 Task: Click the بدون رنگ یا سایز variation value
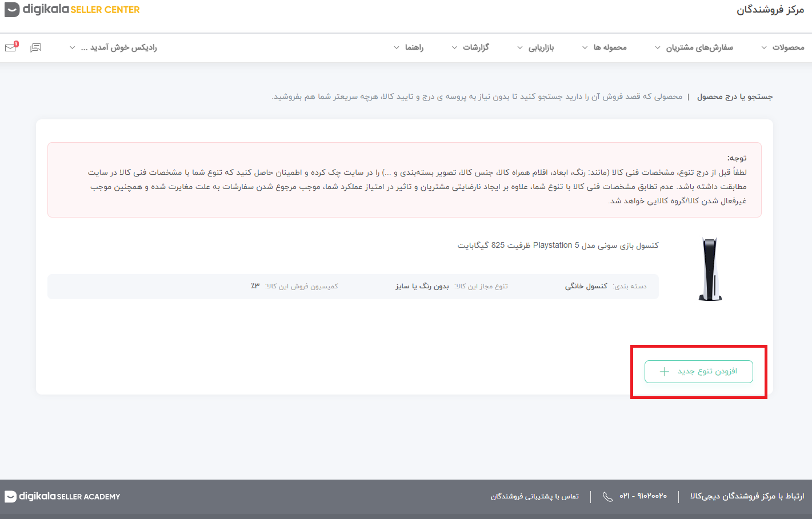[422, 286]
